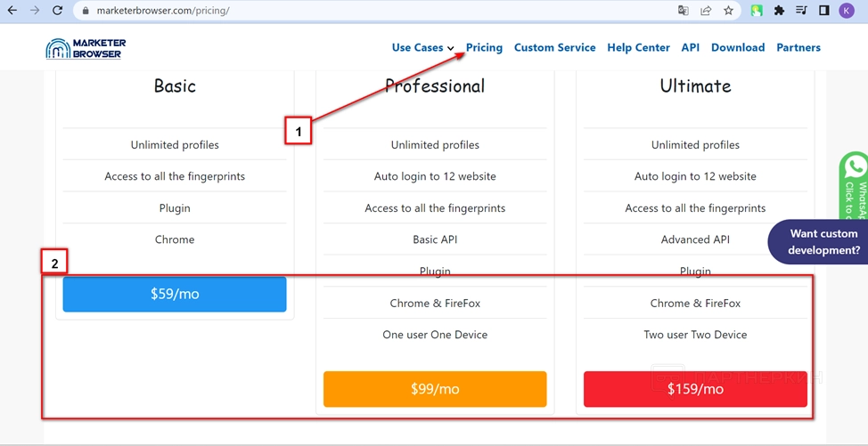Go to Help Center in navigation

click(x=638, y=48)
